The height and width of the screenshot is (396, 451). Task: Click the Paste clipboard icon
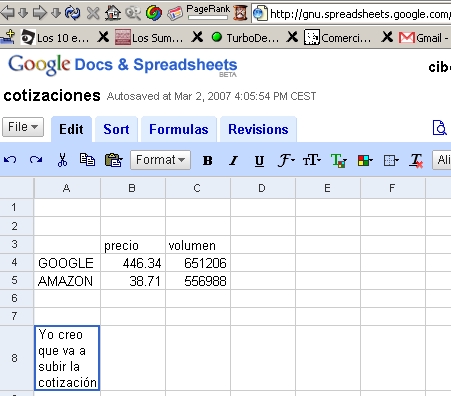(x=113, y=160)
